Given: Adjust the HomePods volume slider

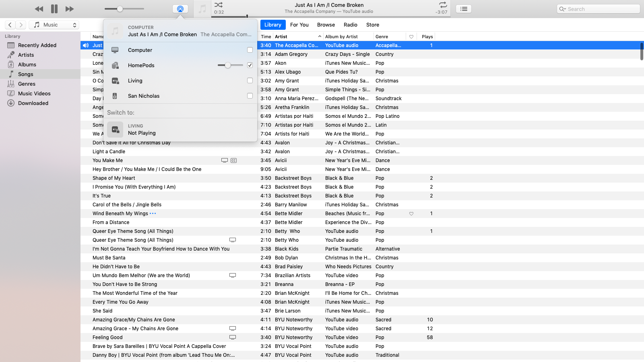Looking at the screenshot, I should (228, 65).
